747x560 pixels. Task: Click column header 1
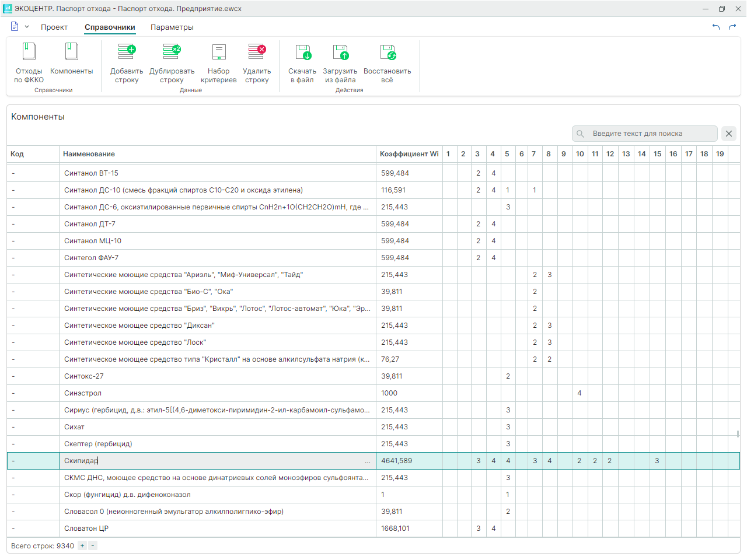pos(448,154)
